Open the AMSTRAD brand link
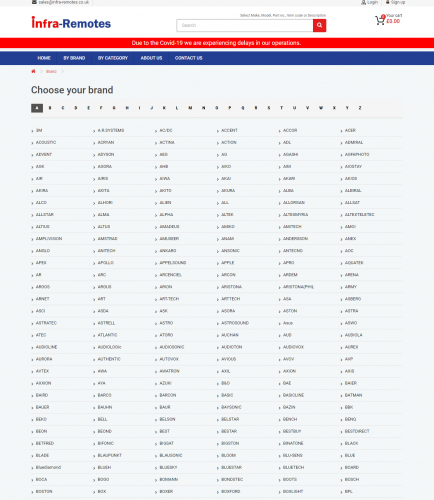The image size is (434, 500). click(x=108, y=239)
